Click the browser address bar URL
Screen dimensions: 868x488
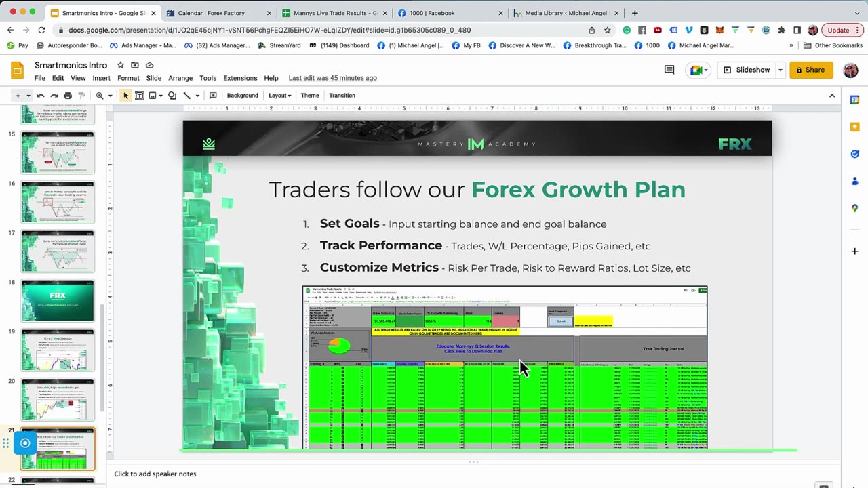[270, 30]
